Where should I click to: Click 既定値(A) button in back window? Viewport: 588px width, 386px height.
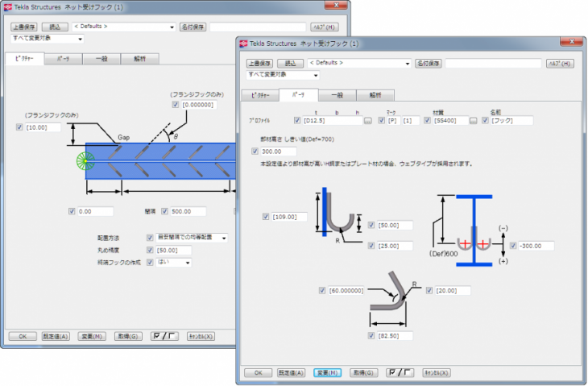[x=56, y=336]
